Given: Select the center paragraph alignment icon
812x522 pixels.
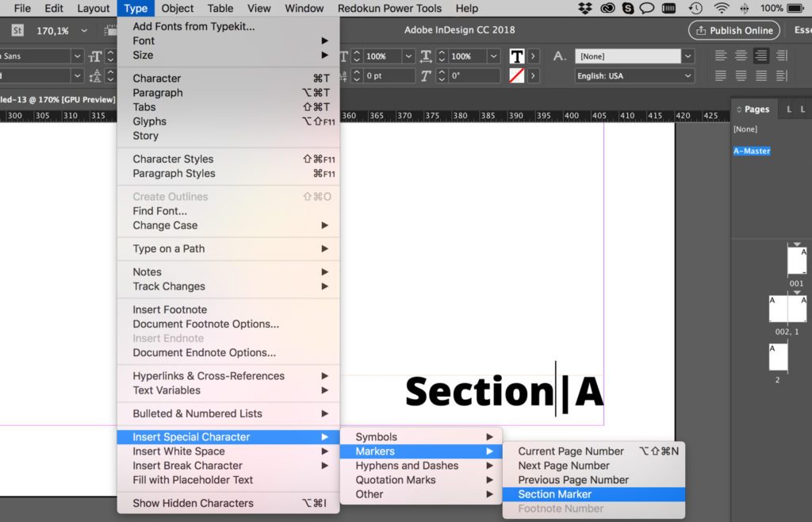Looking at the screenshot, I should [741, 55].
